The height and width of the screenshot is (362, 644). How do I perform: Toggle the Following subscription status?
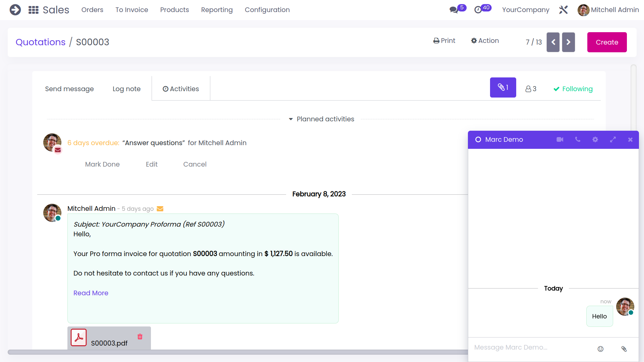573,89
